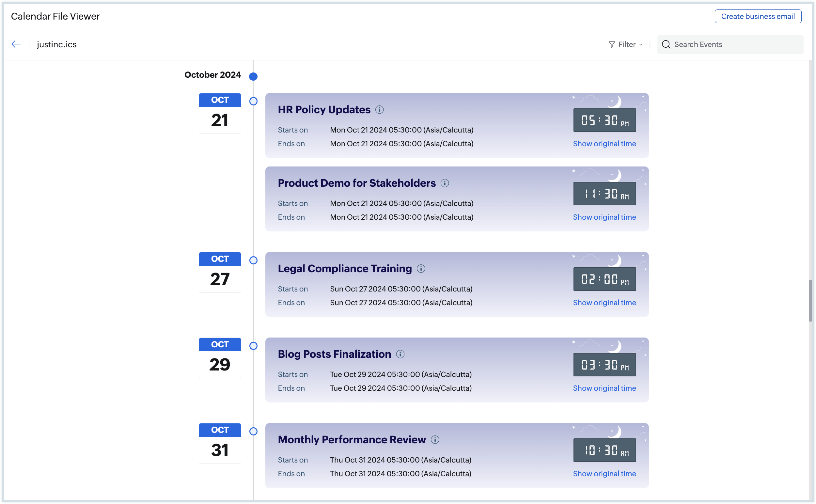Click the Filter funnel icon
Image resolution: width=816 pixels, height=504 pixels.
click(612, 44)
